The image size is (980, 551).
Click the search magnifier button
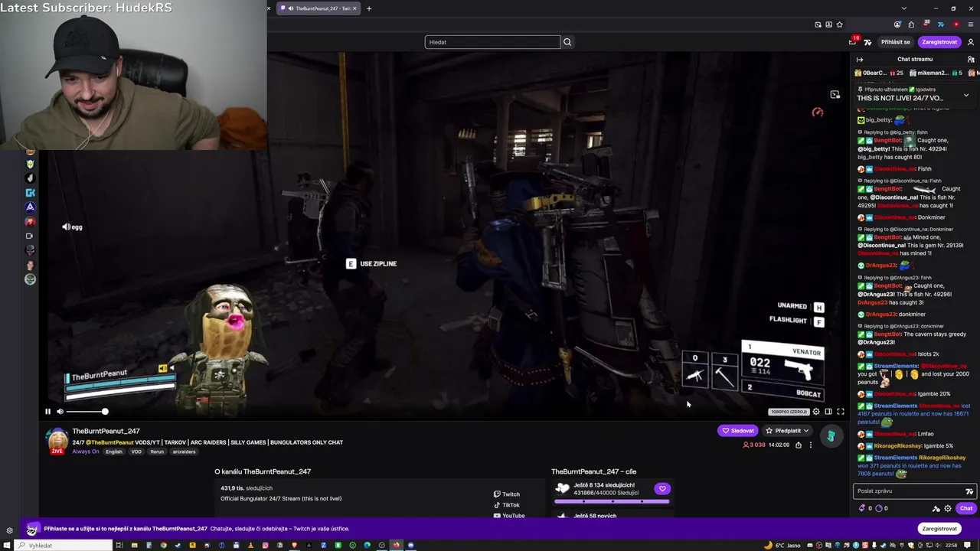(567, 42)
